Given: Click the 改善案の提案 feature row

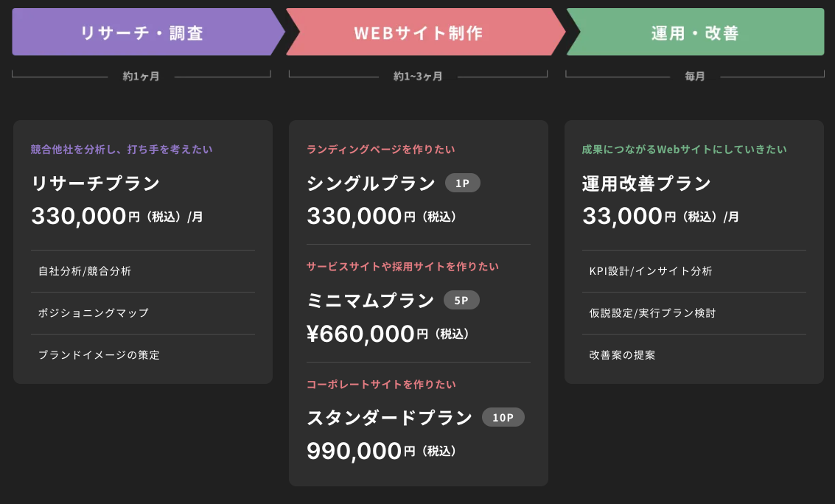Looking at the screenshot, I should 622,355.
